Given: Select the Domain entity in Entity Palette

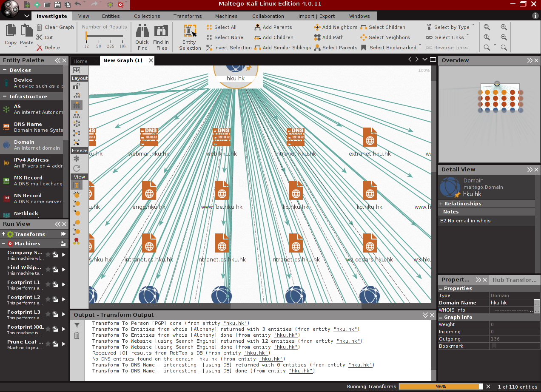Looking at the screenshot, I should tap(32, 145).
